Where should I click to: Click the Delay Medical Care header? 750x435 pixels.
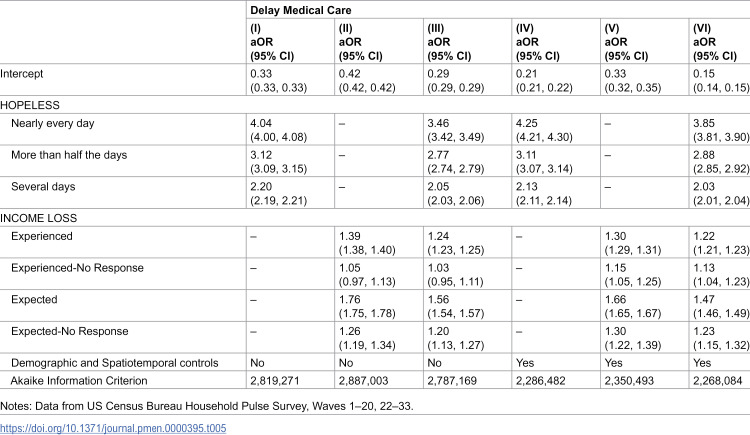tap(301, 10)
